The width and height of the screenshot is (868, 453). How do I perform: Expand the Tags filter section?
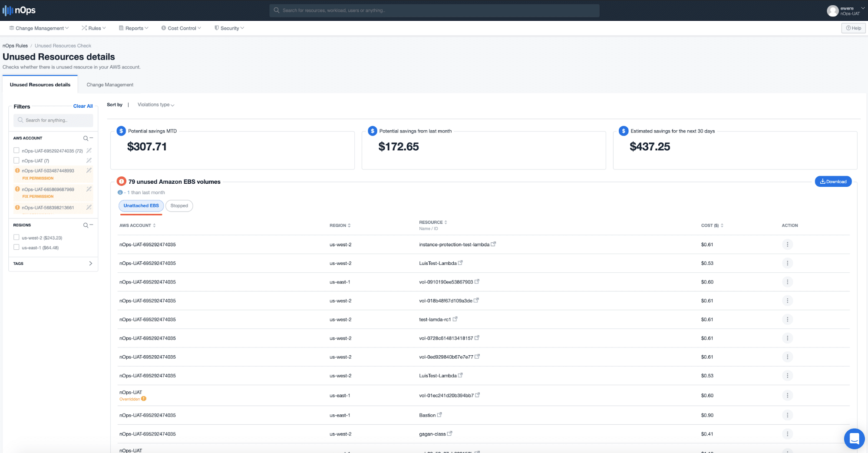click(x=90, y=263)
